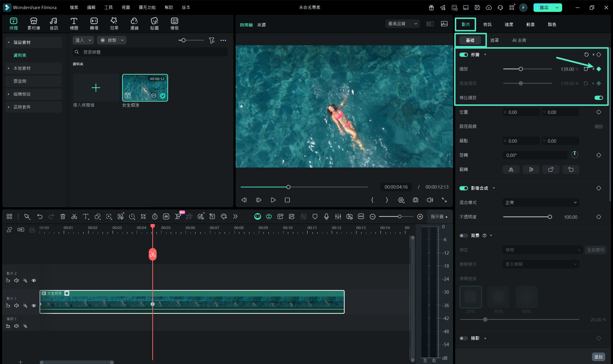This screenshot has width=613, height=364.
Task: Open the audio mixer icon
Action: pyautogui.click(x=338, y=216)
